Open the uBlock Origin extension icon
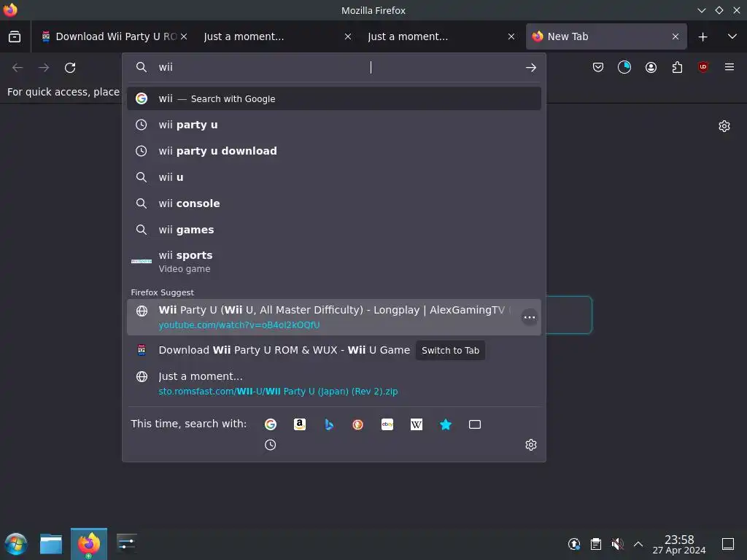The width and height of the screenshot is (747, 560). [x=703, y=68]
